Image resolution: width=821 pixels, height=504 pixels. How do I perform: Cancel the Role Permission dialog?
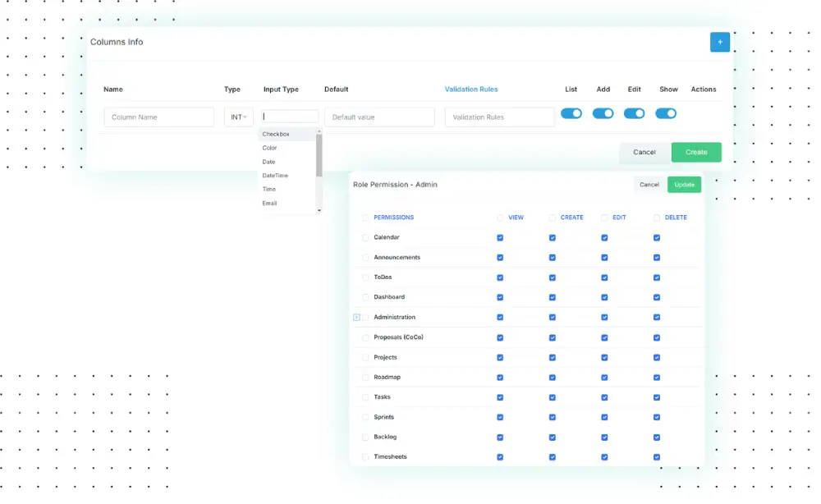649,185
